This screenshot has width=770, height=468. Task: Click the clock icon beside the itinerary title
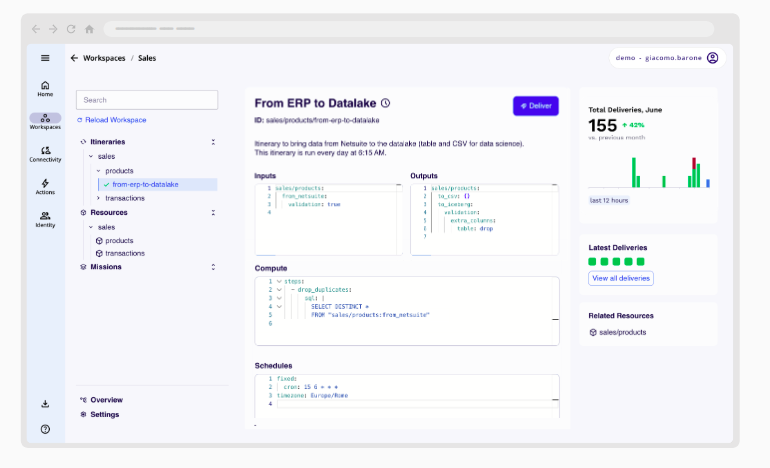click(386, 103)
